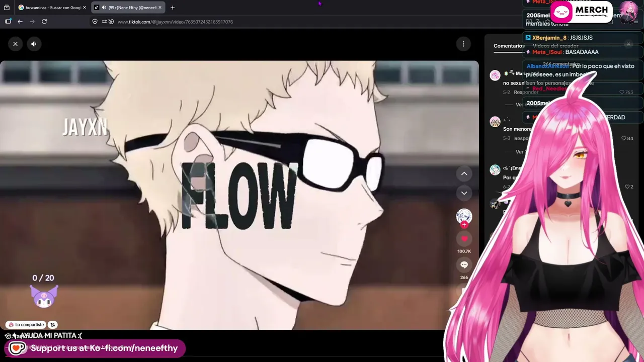Open a new browser tab
This screenshot has width=644, height=362.
[x=173, y=8]
